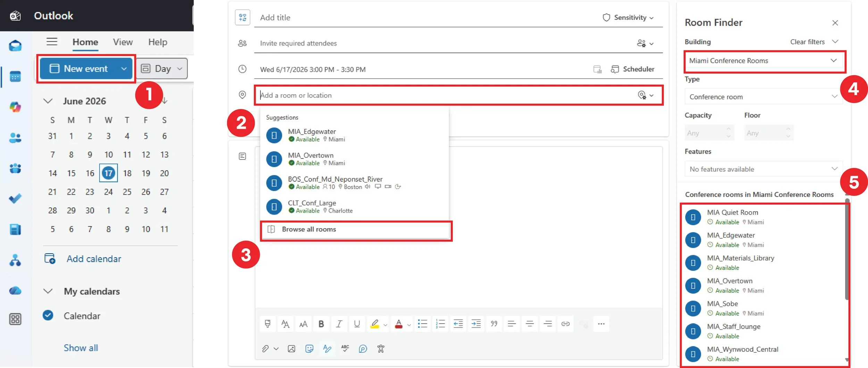Select June 17 in mini calendar
868x368 pixels.
click(108, 173)
